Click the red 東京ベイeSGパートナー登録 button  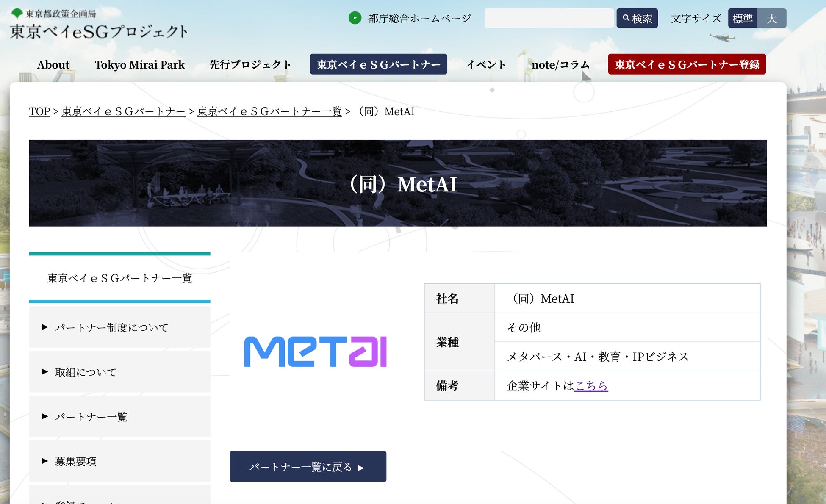(x=687, y=64)
